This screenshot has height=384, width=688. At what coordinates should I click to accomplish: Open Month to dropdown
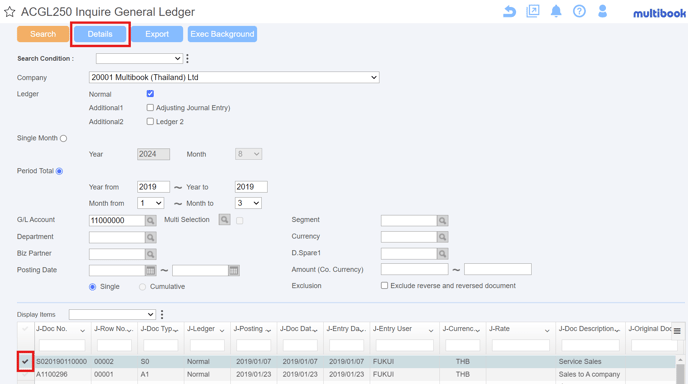coord(248,203)
